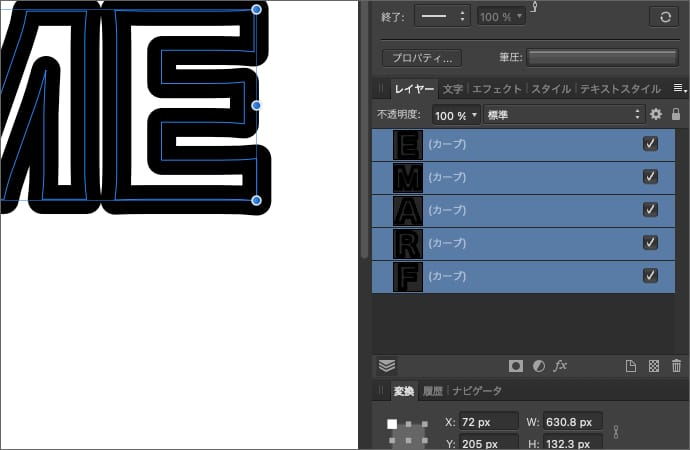The width and height of the screenshot is (690, 450).
Task: Open the 終了 line end style dropdown
Action: point(442,17)
